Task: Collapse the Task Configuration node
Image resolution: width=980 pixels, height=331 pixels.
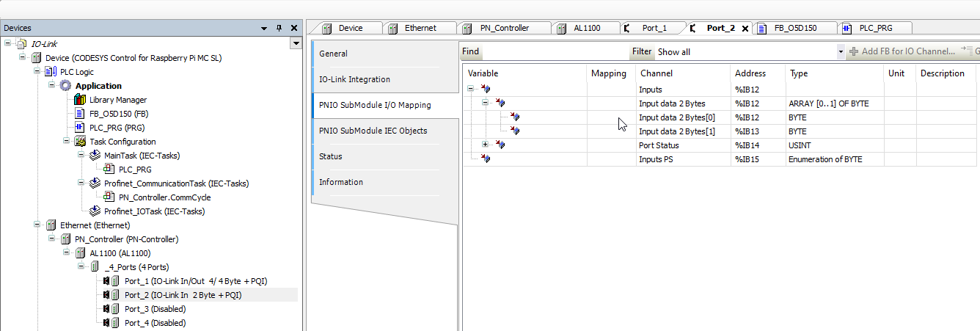Action: (x=67, y=142)
